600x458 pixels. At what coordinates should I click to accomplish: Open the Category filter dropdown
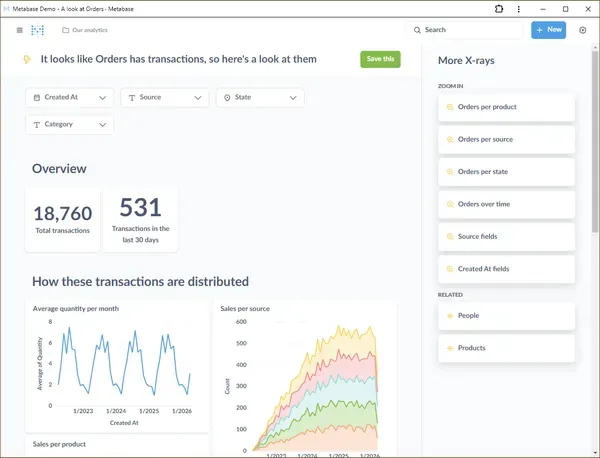pyautogui.click(x=70, y=125)
